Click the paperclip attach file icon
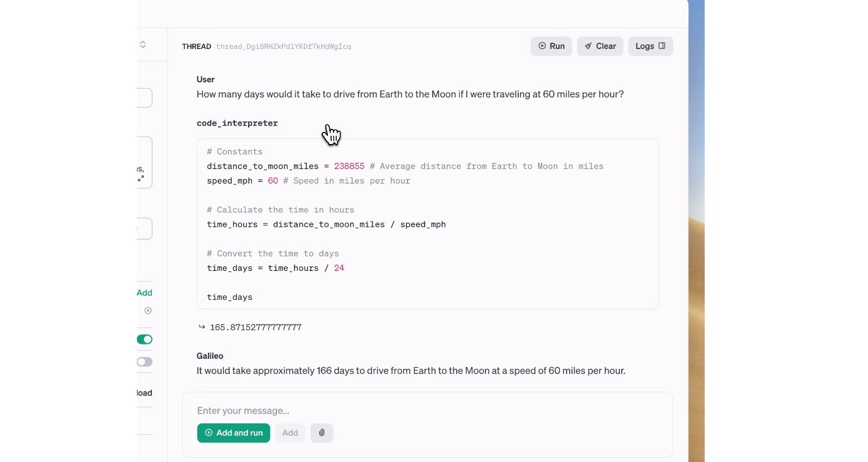This screenshot has height=462, width=868. (x=322, y=432)
